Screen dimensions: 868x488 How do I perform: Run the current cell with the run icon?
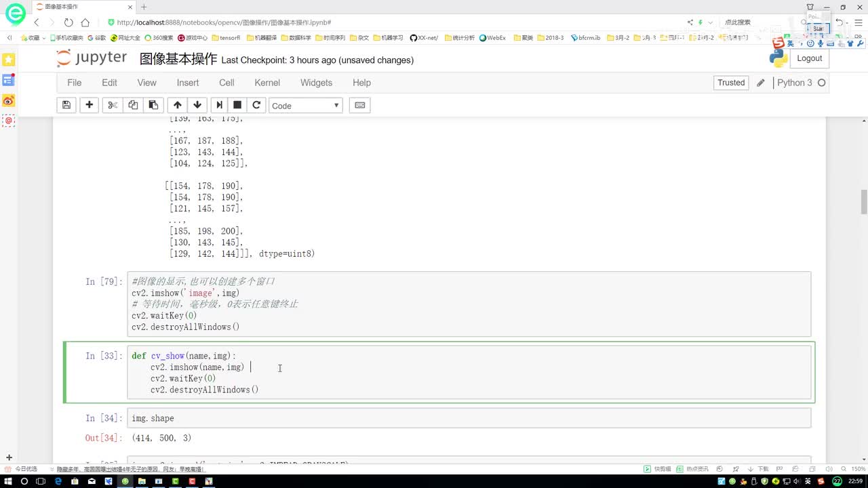click(219, 105)
